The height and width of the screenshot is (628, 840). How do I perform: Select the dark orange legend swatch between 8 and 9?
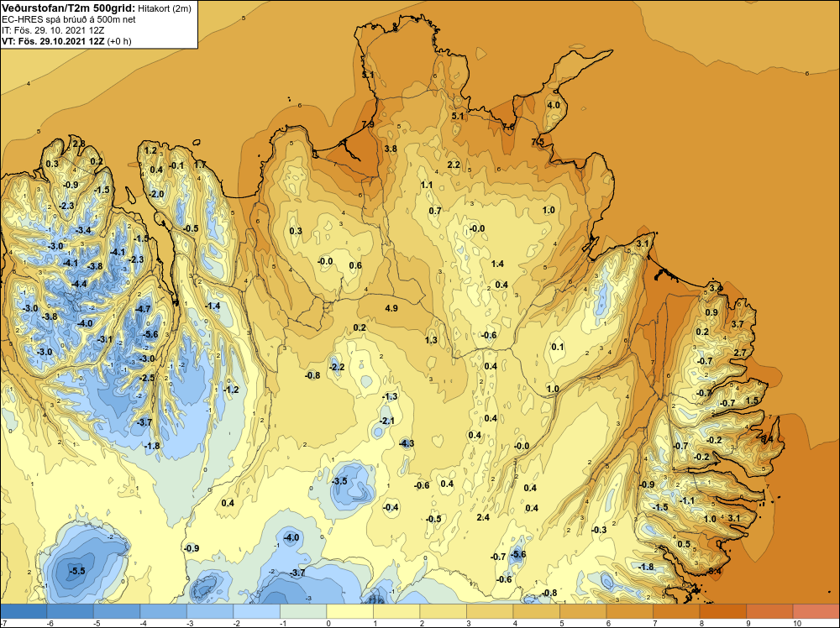pos(722,611)
